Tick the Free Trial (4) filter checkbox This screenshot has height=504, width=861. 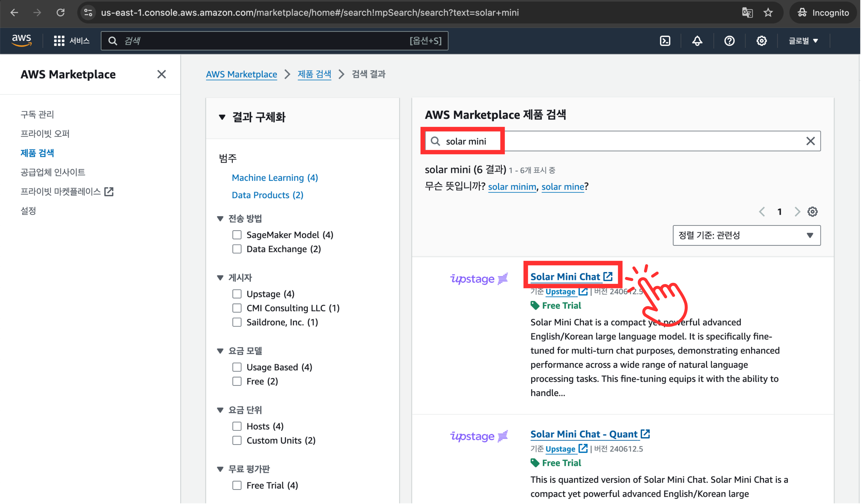[237, 485]
